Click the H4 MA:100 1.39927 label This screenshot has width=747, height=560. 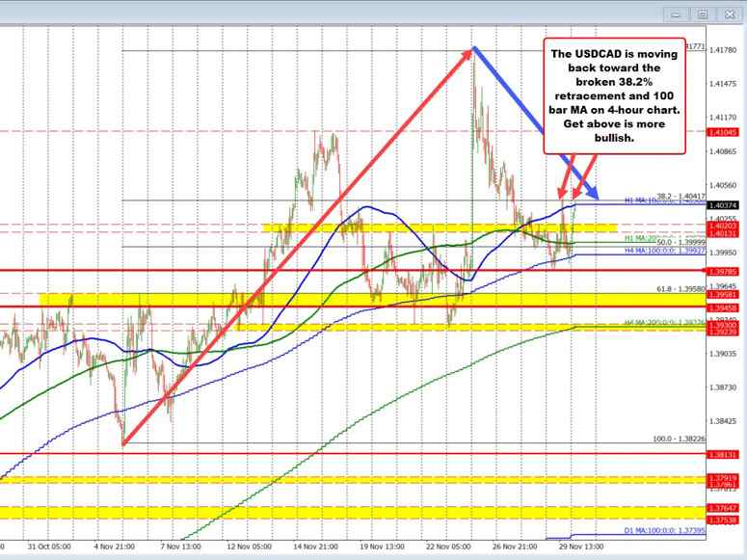[665, 250]
